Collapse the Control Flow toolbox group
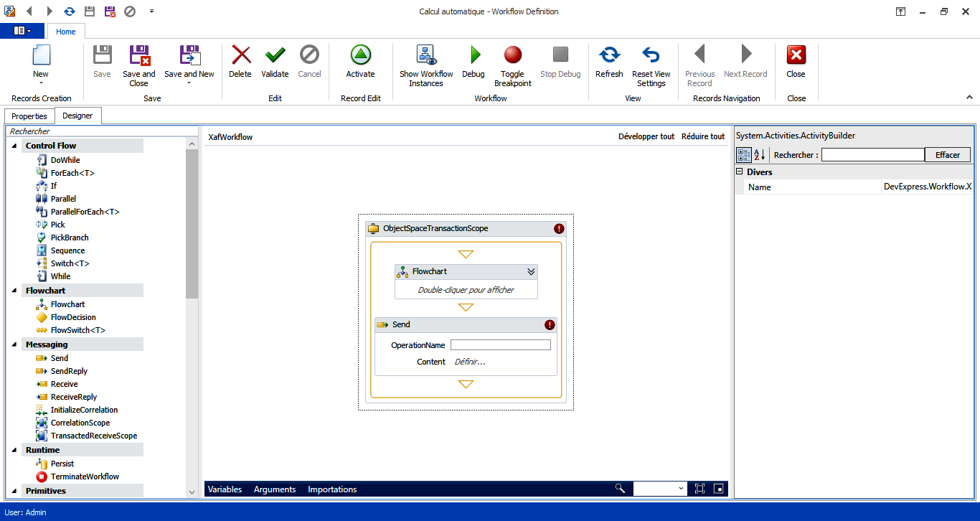This screenshot has height=521, width=980. point(15,146)
